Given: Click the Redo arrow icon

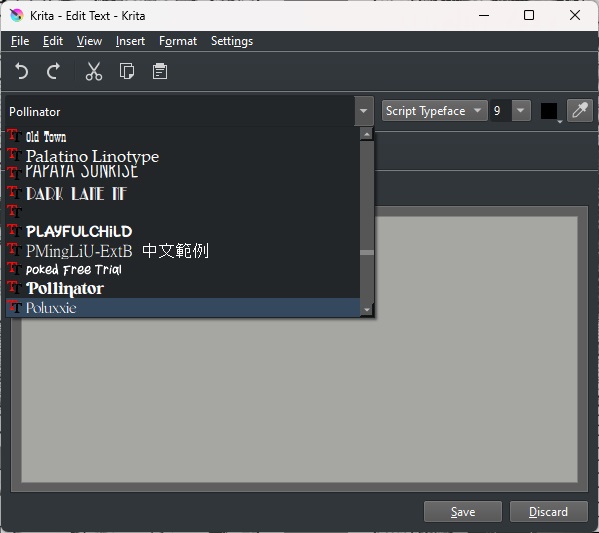Looking at the screenshot, I should pos(53,71).
